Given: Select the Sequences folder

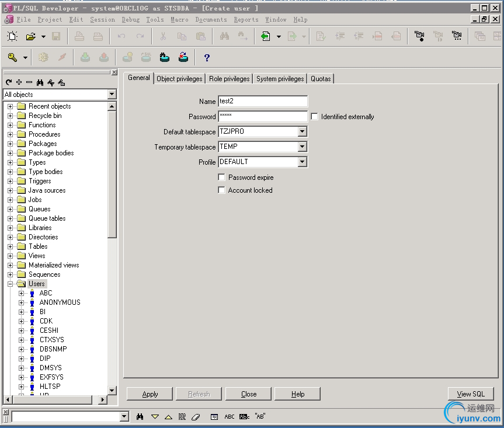Looking at the screenshot, I should 44,274.
